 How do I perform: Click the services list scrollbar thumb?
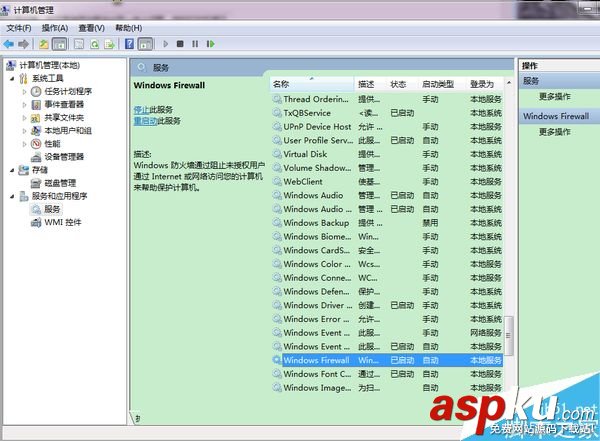[x=509, y=335]
